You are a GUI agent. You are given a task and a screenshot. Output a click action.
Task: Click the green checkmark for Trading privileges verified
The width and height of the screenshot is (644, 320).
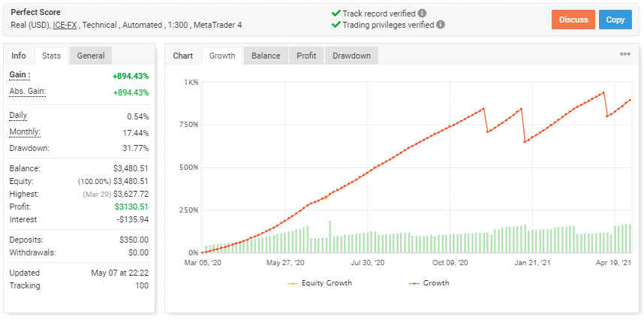click(336, 25)
